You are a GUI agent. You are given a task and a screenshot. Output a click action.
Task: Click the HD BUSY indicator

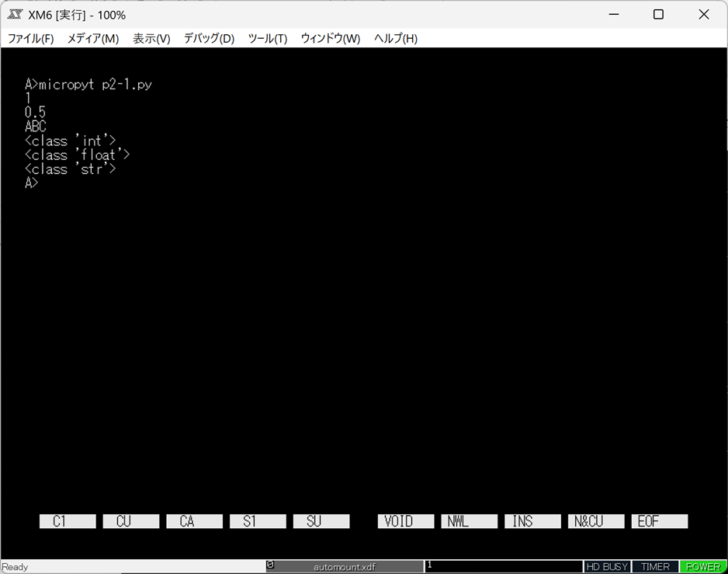point(607,566)
